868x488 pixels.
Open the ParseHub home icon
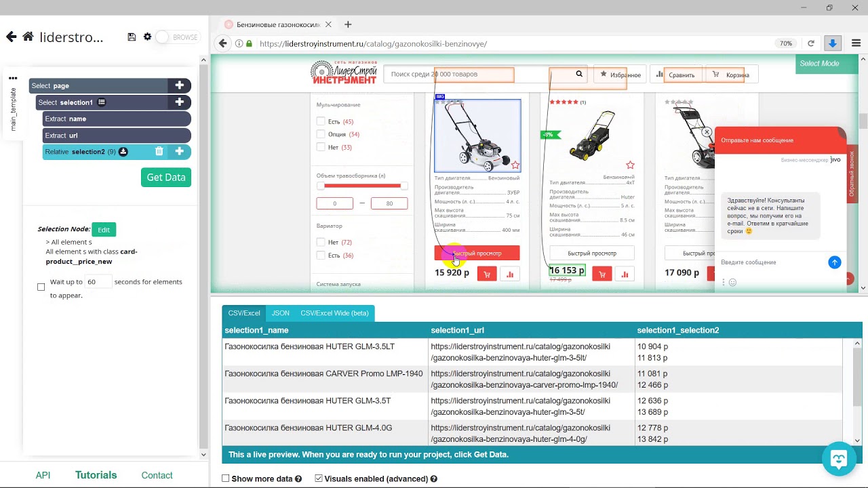point(28,37)
